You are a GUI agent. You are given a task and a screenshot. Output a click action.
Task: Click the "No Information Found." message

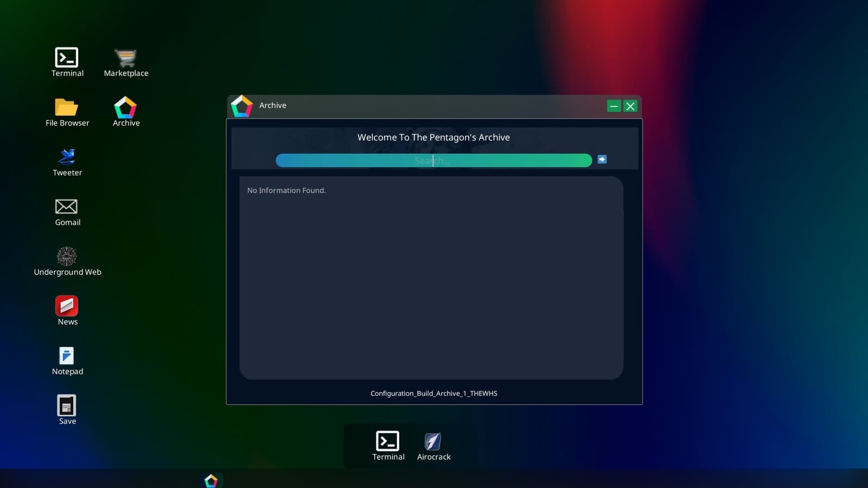tap(286, 190)
